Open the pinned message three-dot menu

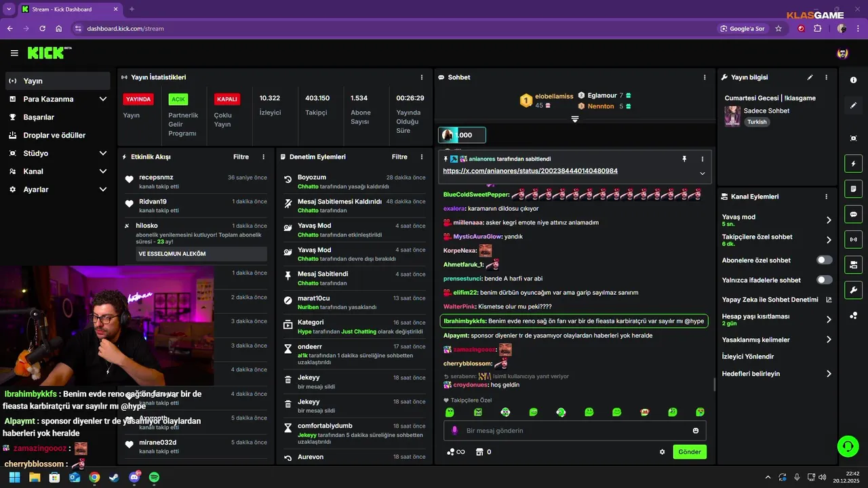[703, 159]
